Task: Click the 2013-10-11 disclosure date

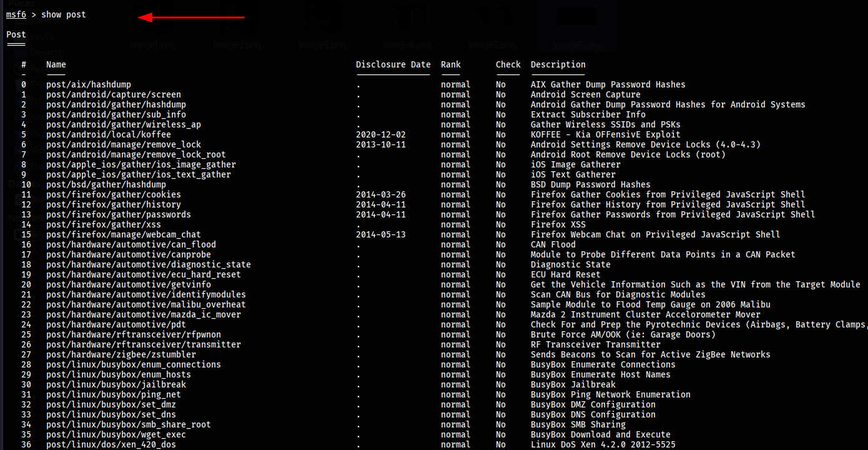Action: click(x=380, y=144)
